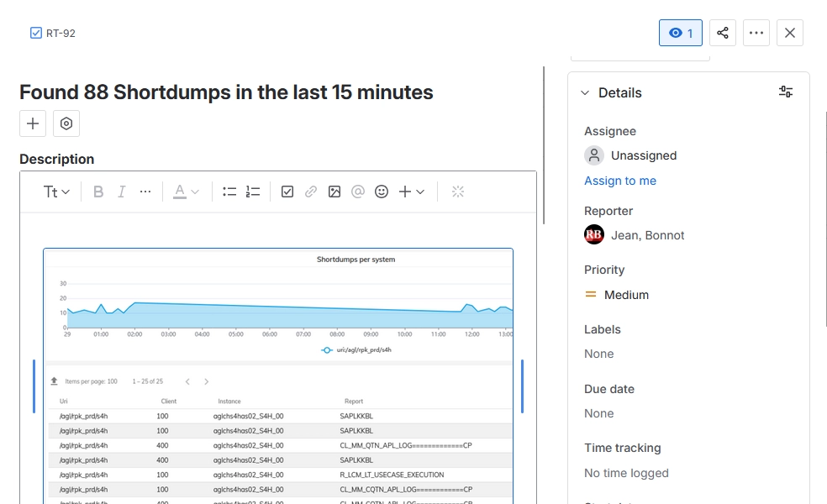Collapse the Details panel
The width and height of the screenshot is (827, 504).
[585, 92]
